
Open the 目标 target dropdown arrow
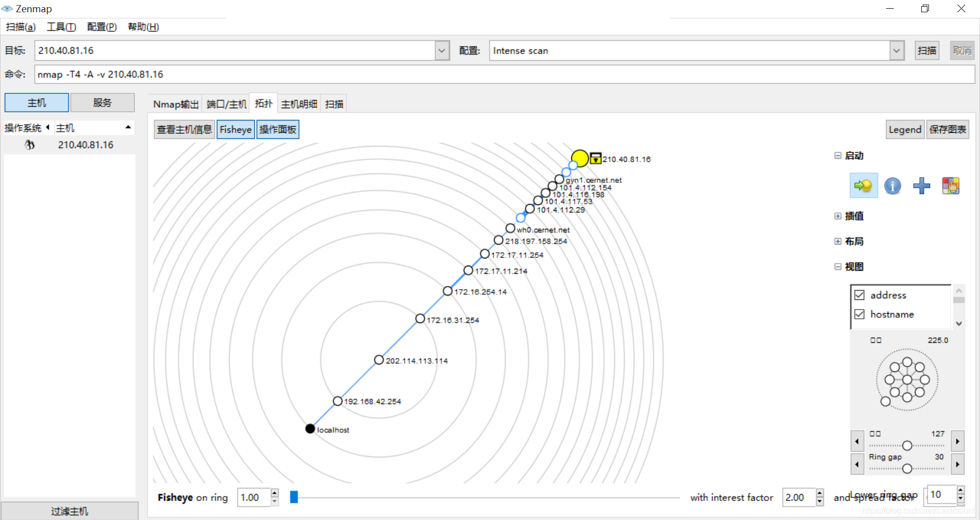click(x=442, y=51)
